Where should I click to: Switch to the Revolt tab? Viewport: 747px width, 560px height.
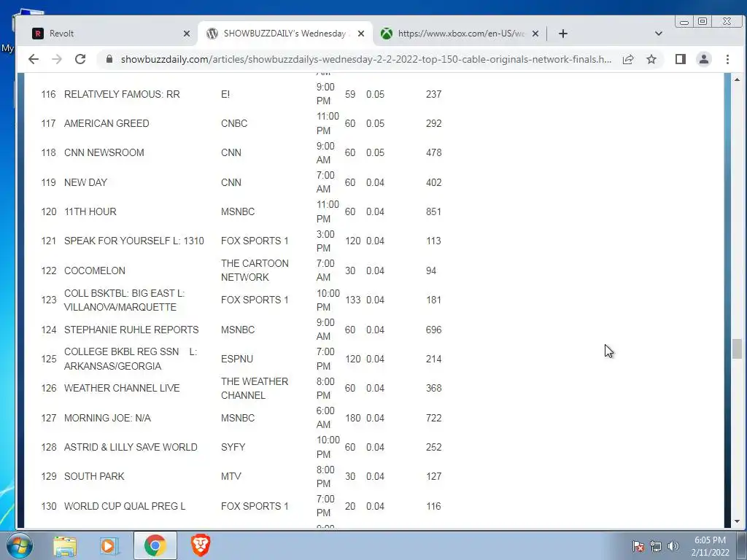pos(111,34)
